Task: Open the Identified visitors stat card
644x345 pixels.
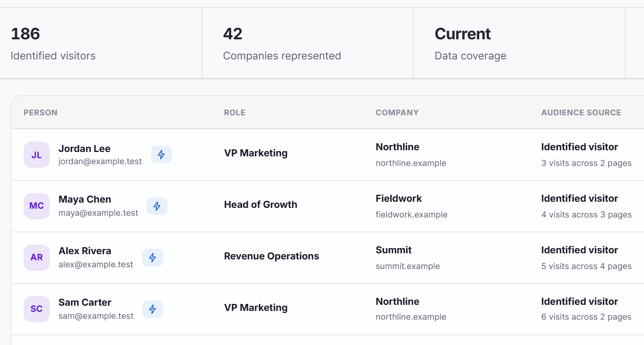Action: coord(101,43)
